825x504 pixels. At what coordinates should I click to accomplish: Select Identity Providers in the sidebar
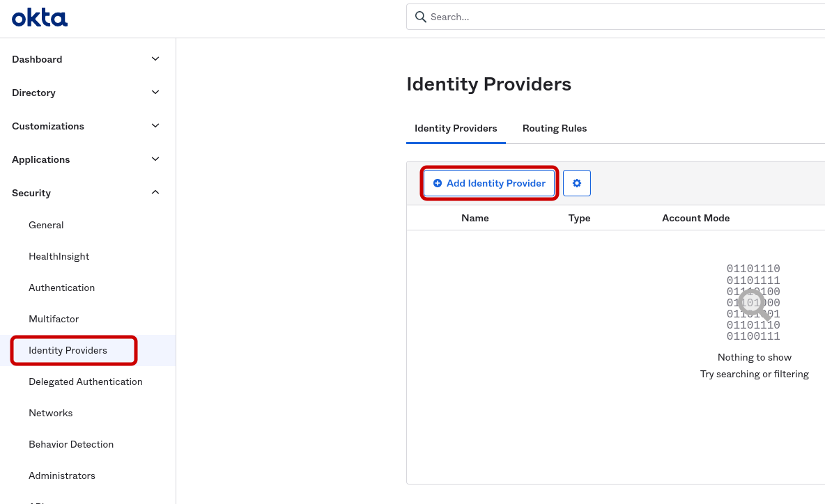click(x=68, y=351)
